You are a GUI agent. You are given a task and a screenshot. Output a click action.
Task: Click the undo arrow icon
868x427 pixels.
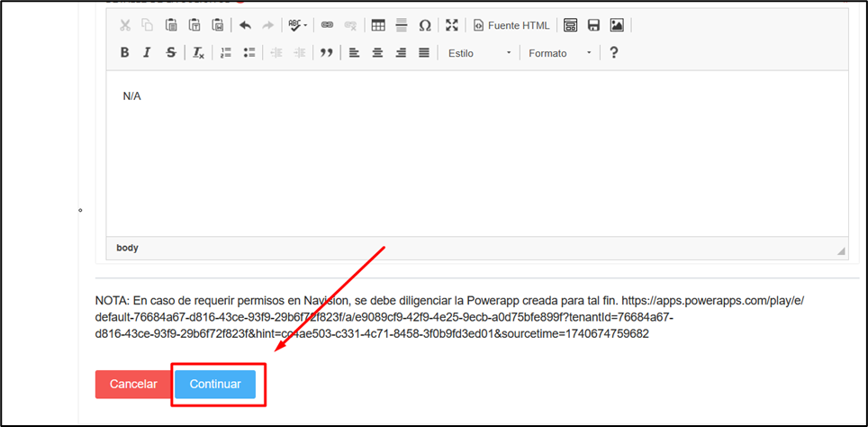pos(245,25)
